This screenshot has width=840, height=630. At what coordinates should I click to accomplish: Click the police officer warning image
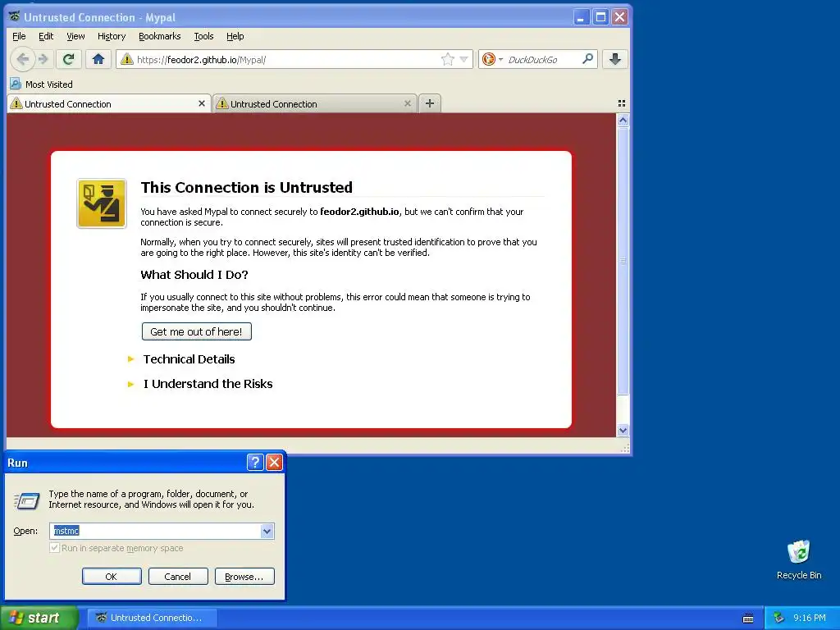(102, 203)
